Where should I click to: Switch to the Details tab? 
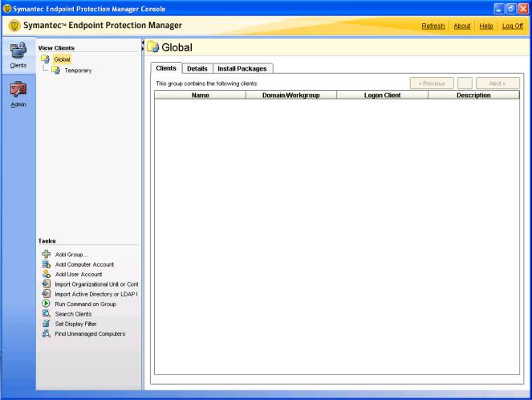click(x=197, y=68)
